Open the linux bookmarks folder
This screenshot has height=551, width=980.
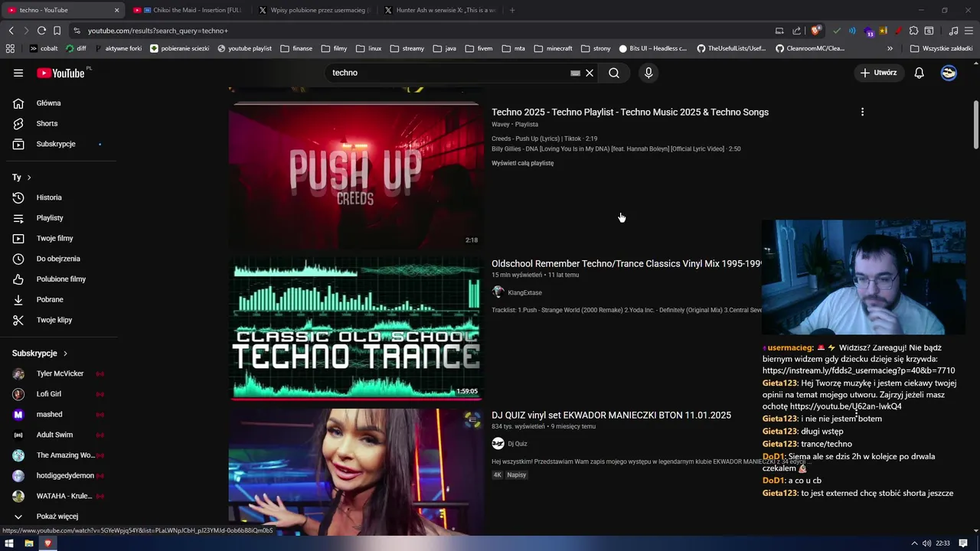point(368,48)
